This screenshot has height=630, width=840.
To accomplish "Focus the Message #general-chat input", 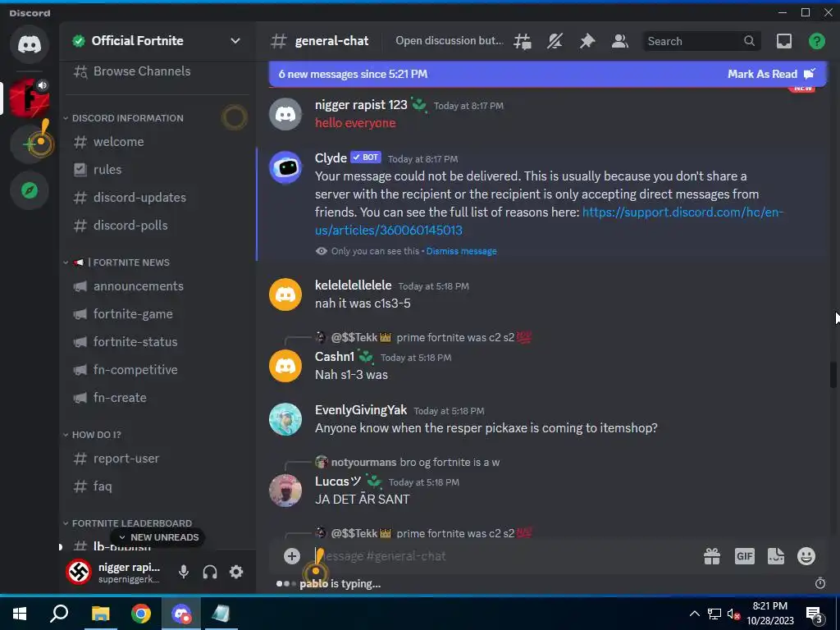I will (x=504, y=556).
